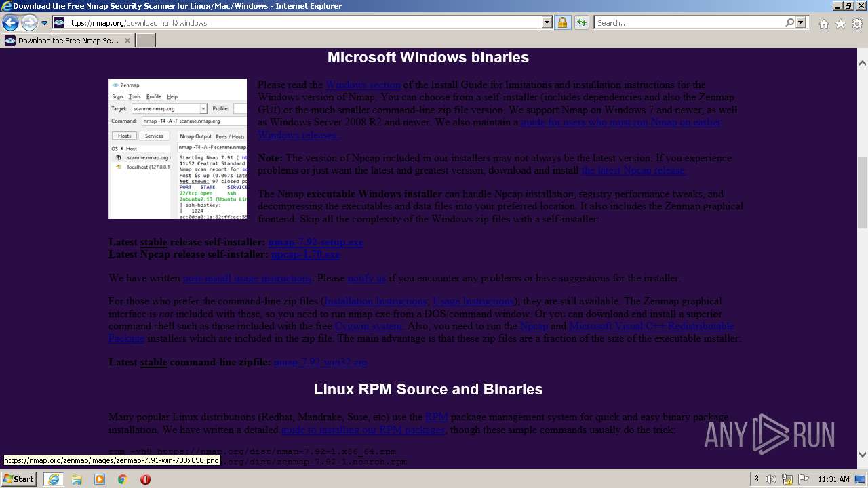Viewport: 868px width, 488px height.
Task: Click the red stop-sign taskbar icon
Action: [x=145, y=479]
